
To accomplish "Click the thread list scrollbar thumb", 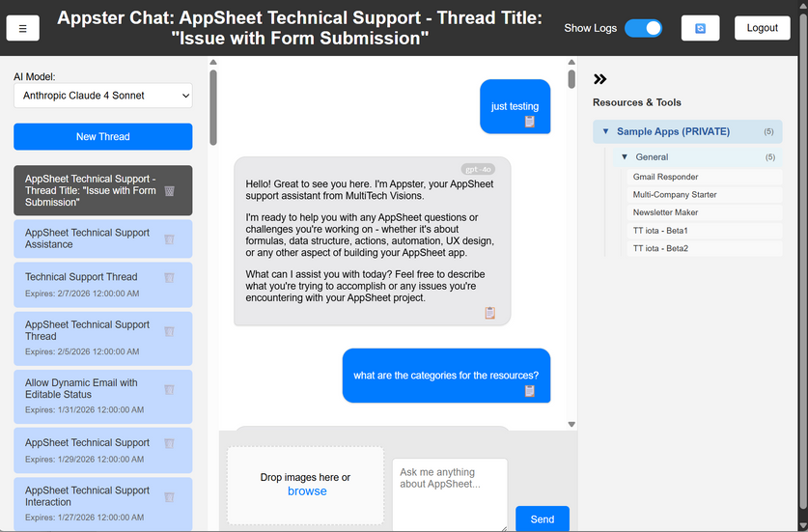I will tap(213, 107).
